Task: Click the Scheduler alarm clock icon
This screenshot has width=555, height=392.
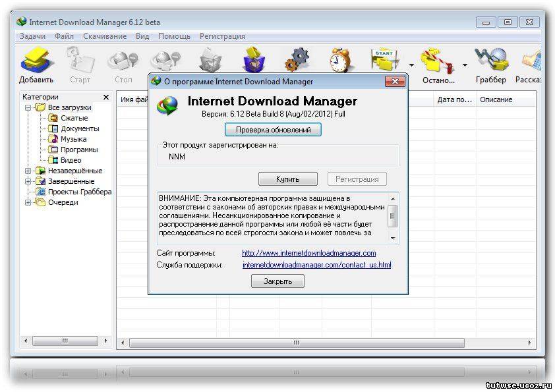Action: click(x=340, y=60)
